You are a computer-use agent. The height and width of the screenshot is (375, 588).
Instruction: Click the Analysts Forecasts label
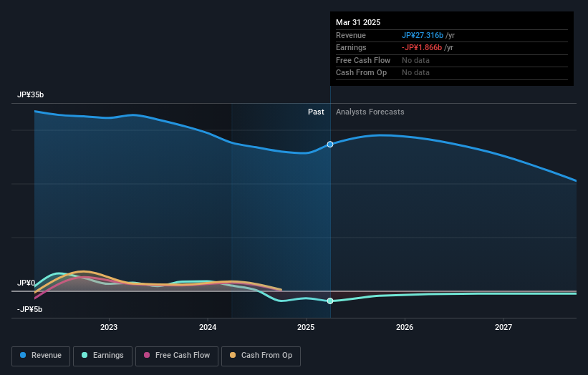[370, 112]
